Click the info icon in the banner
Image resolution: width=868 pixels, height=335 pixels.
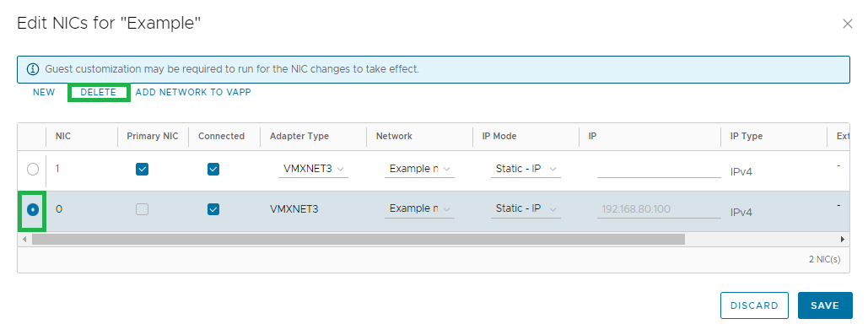[x=33, y=69]
